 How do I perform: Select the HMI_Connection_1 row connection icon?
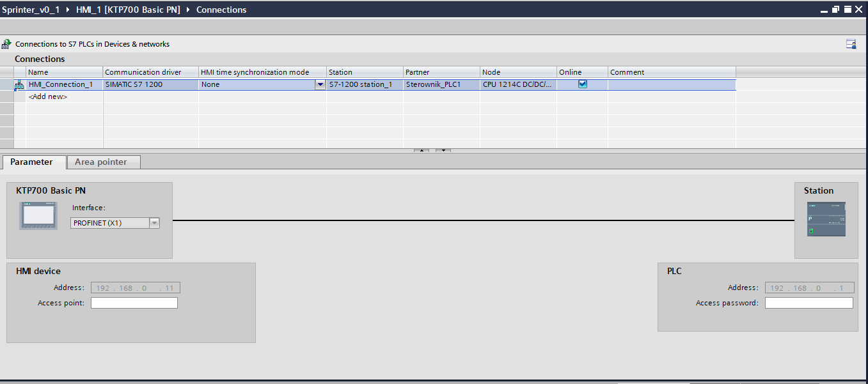(19, 84)
